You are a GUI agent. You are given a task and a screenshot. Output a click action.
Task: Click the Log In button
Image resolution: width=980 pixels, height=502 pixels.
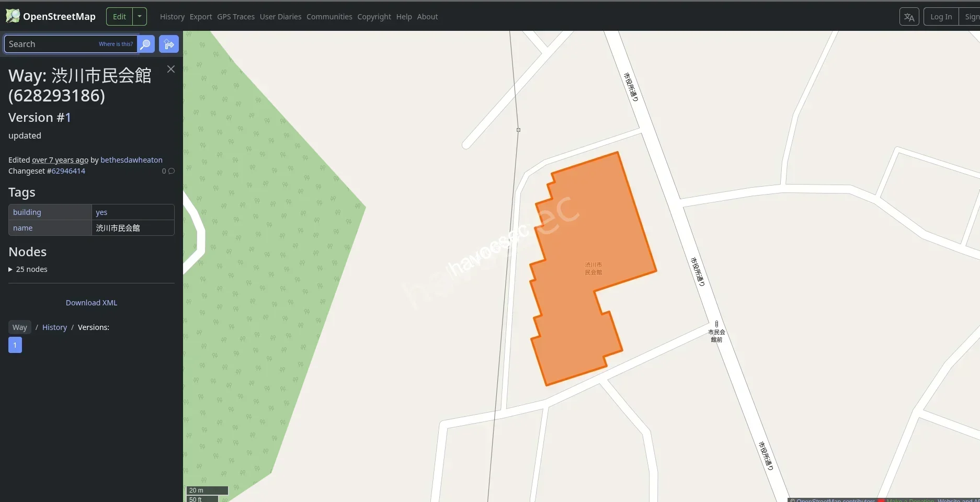coord(940,16)
